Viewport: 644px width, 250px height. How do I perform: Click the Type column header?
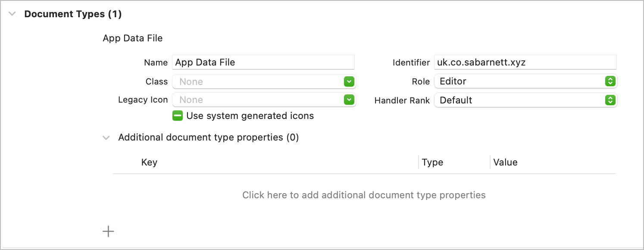(x=432, y=162)
